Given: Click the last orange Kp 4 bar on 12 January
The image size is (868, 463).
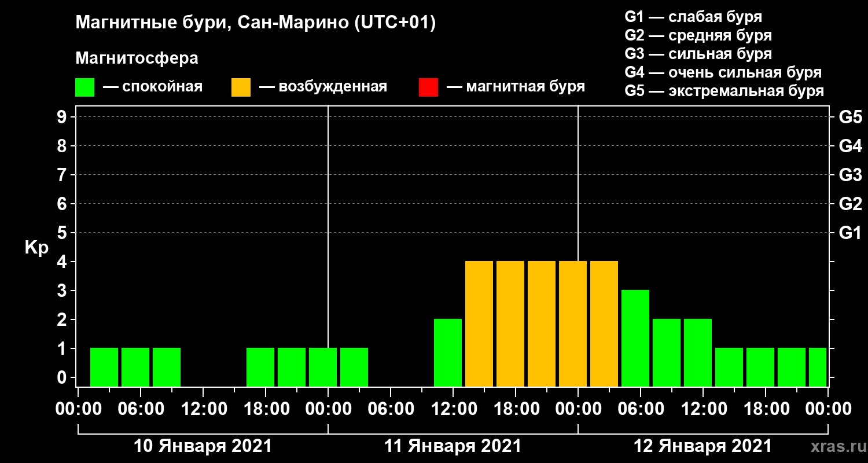Looking at the screenshot, I should pos(604,324).
